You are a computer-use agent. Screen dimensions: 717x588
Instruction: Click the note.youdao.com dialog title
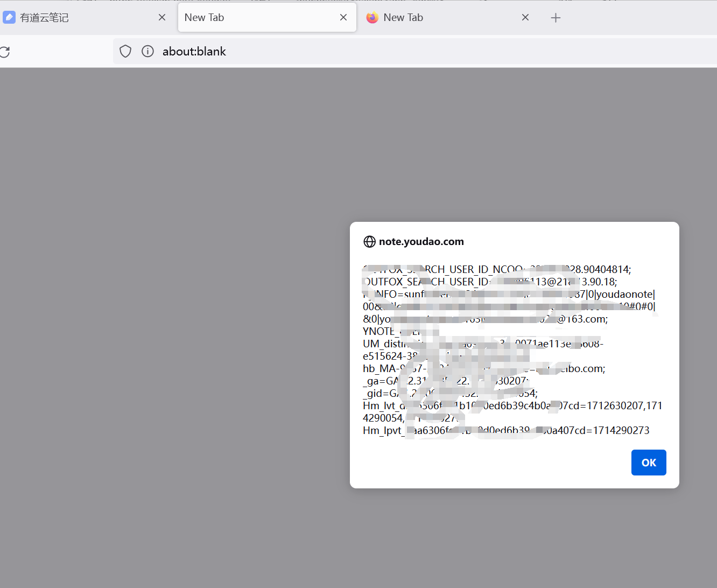pyautogui.click(x=421, y=242)
